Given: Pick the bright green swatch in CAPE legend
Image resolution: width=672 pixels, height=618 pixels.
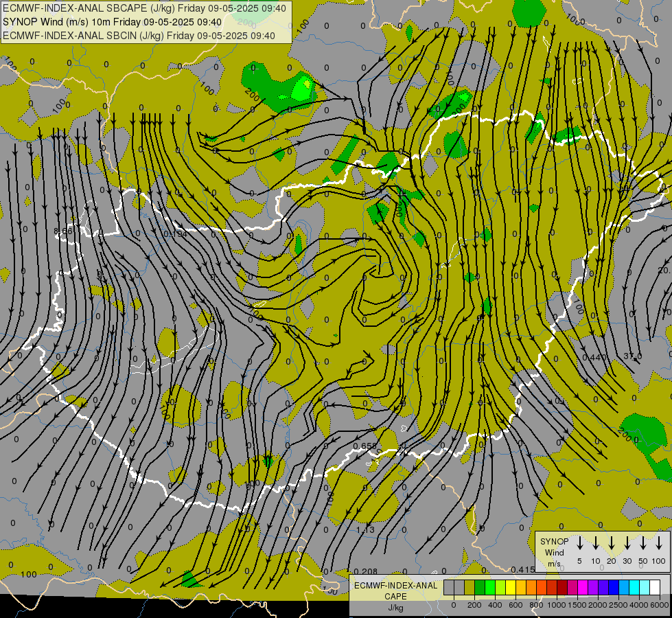Looking at the screenshot, I should [x=490, y=587].
